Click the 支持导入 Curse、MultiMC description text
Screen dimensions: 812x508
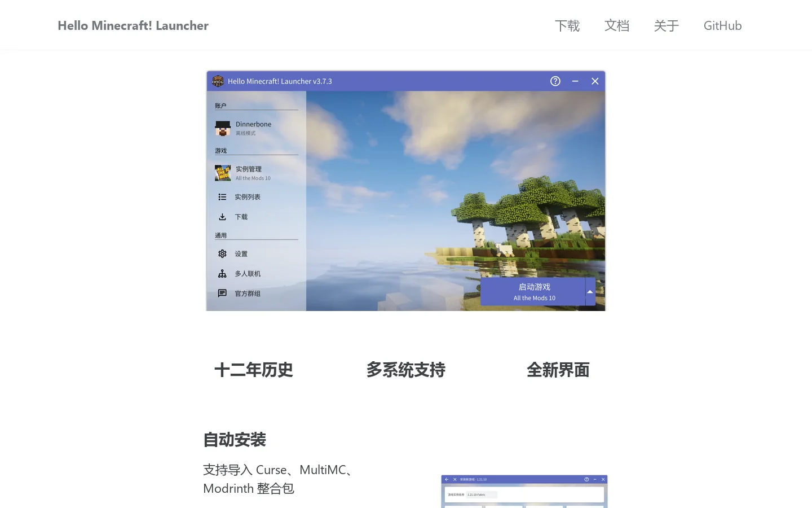pos(280,479)
